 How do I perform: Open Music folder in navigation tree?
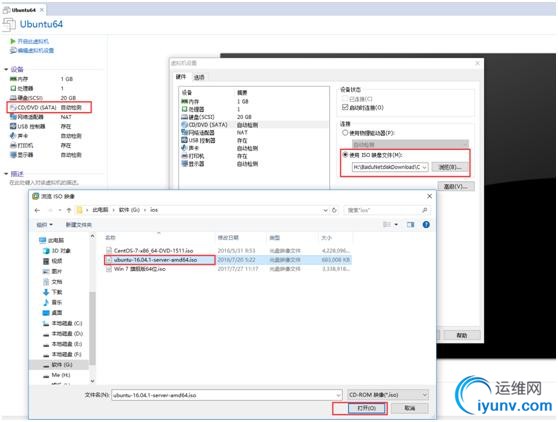point(53,302)
